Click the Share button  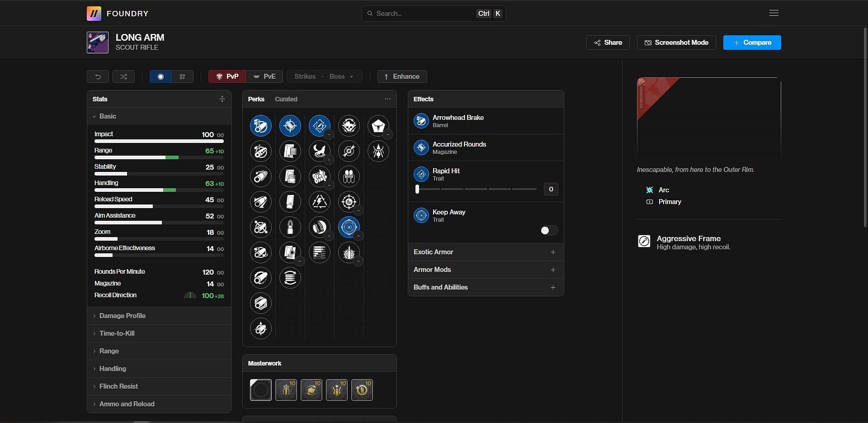[x=608, y=43]
